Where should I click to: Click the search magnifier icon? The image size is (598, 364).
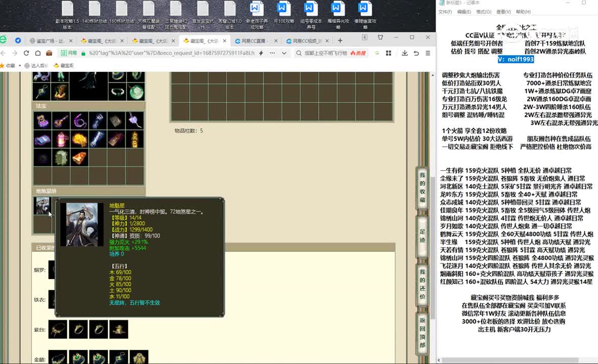[x=299, y=53]
